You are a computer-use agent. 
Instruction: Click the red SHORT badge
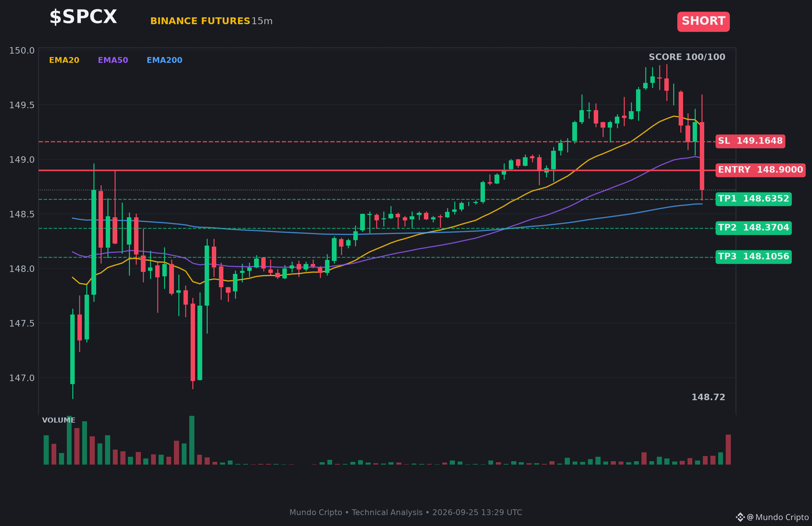[x=703, y=21]
